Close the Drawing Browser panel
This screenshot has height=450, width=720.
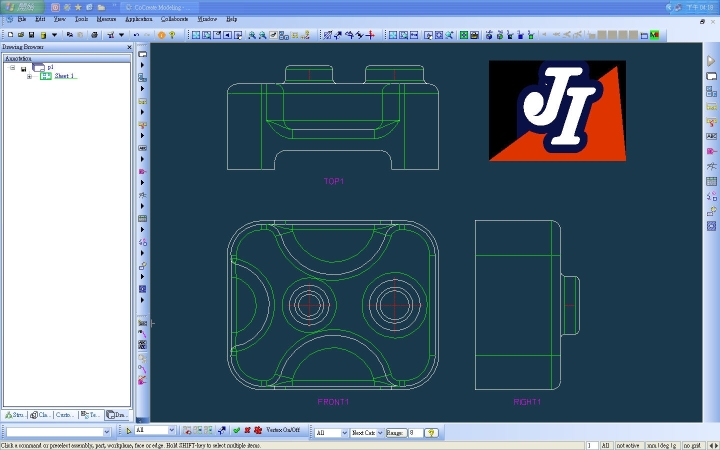(129, 47)
